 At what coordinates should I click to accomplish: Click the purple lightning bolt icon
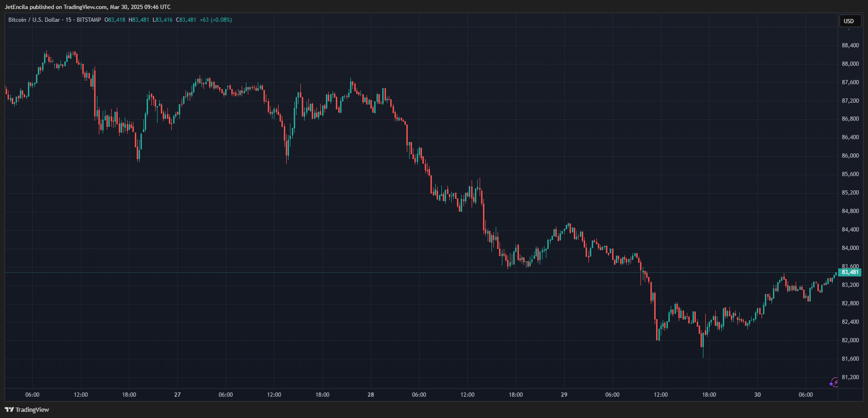(834, 382)
